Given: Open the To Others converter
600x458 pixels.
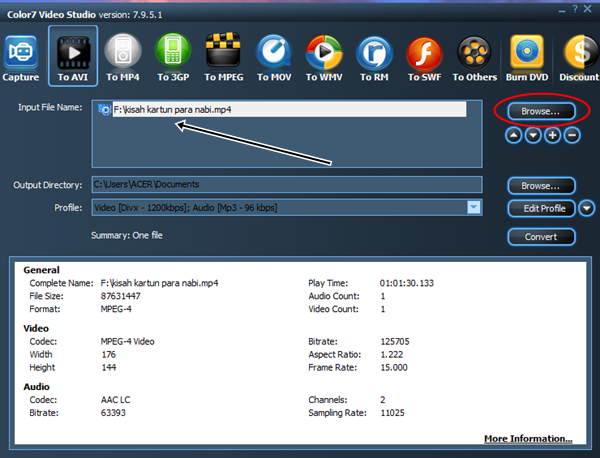Looking at the screenshot, I should [x=474, y=58].
